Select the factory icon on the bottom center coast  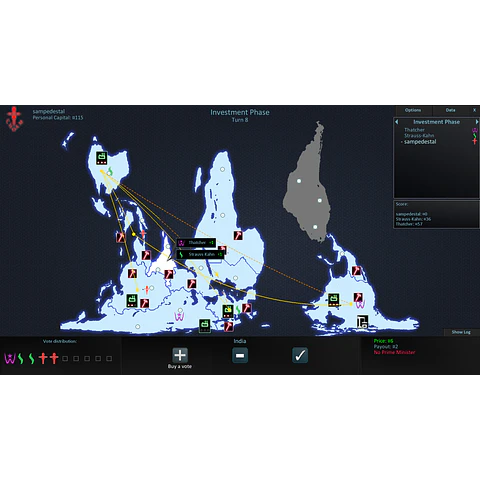tap(205, 326)
